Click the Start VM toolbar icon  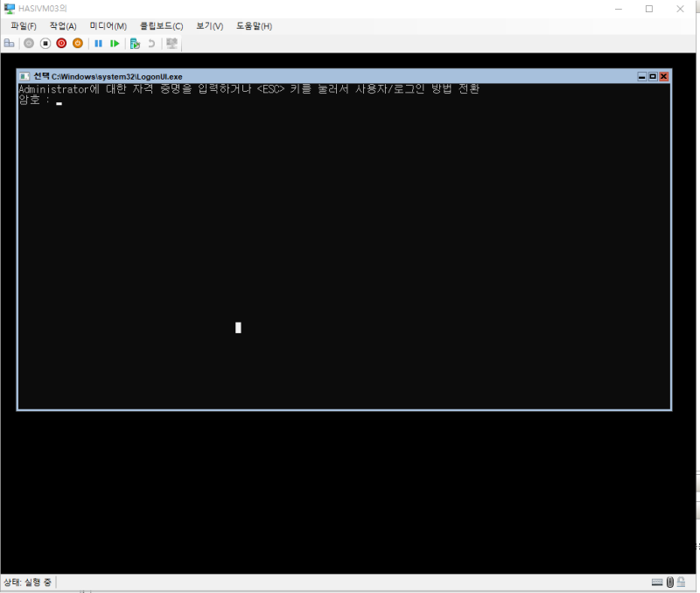[x=29, y=43]
